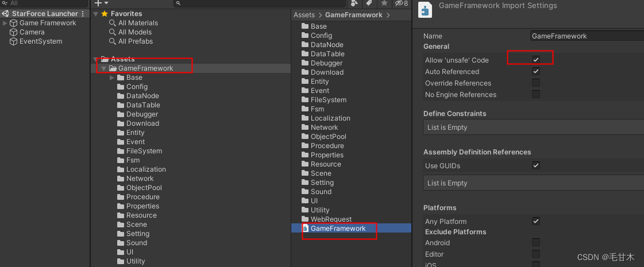644x267 pixels.
Task: Click the yellow star icon next to Favorites
Action: (104, 14)
